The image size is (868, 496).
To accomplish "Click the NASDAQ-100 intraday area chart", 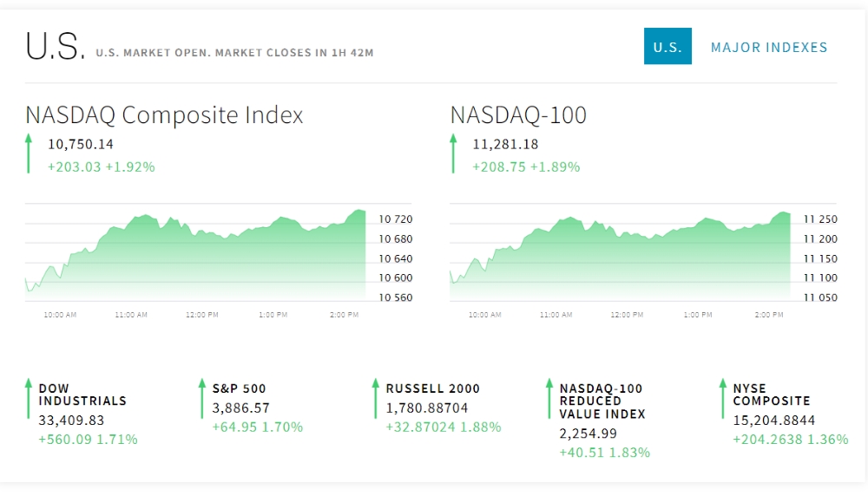I will 621,256.
